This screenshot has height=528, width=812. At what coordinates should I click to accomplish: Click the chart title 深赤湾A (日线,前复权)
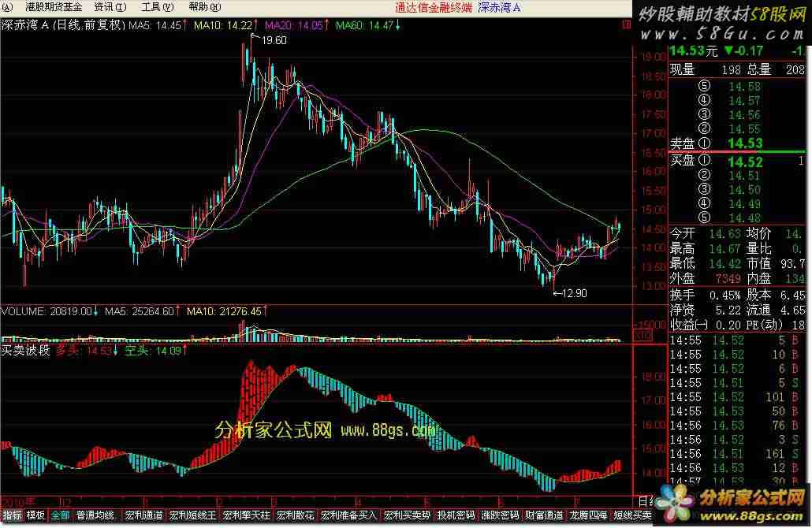tap(63, 25)
